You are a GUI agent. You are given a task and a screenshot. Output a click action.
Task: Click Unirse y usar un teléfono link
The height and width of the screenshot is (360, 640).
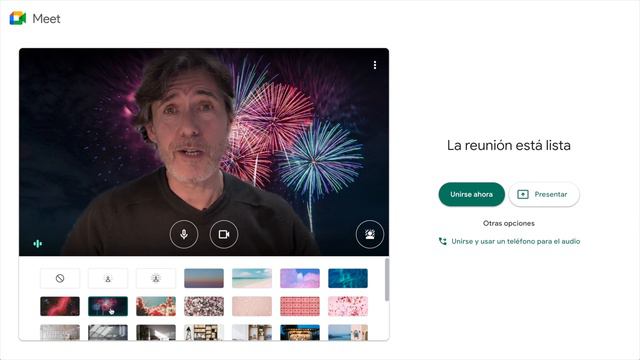[x=516, y=241]
